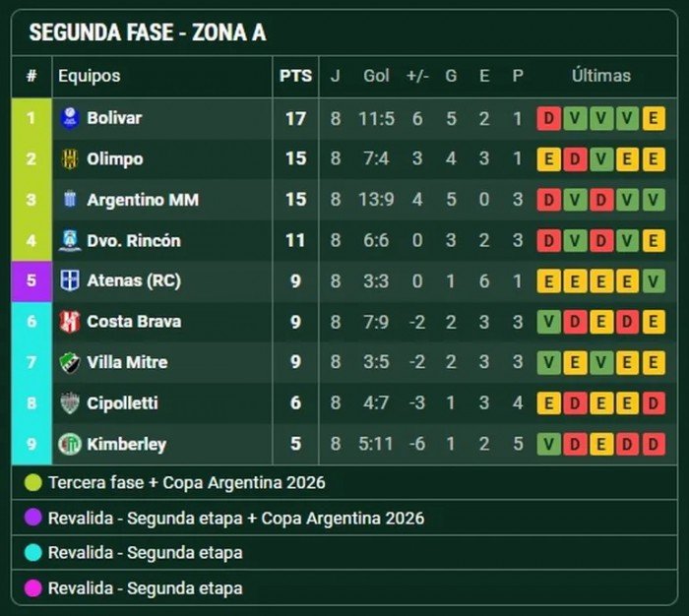Screen dimensions: 689x616
Task: Click the lime Tercera fase legend dot
Action: pos(33,483)
